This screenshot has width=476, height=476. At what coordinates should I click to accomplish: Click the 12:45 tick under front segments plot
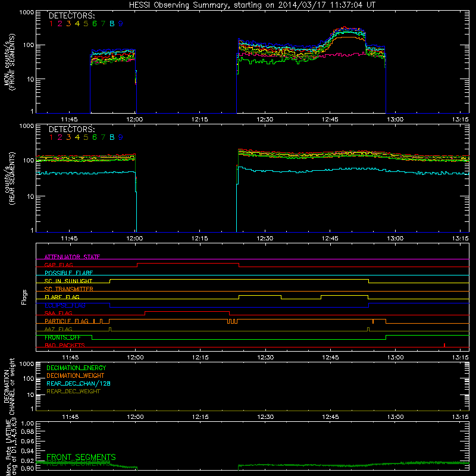click(330, 120)
